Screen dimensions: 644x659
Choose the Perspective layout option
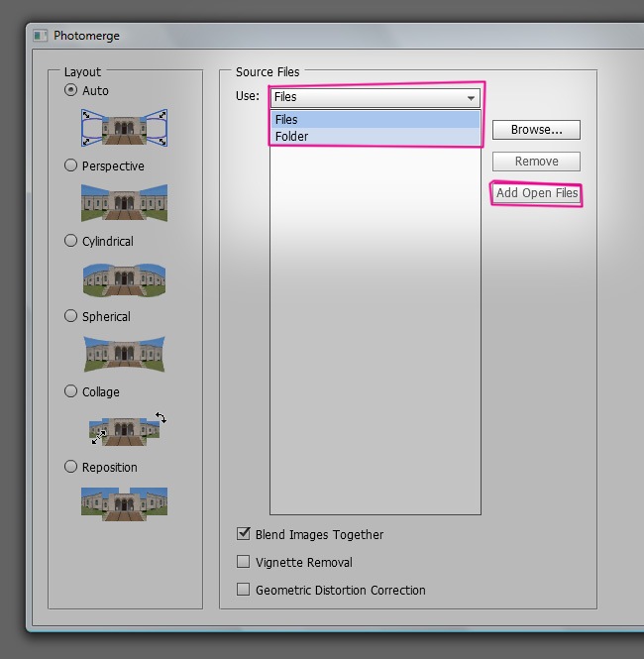coord(70,165)
